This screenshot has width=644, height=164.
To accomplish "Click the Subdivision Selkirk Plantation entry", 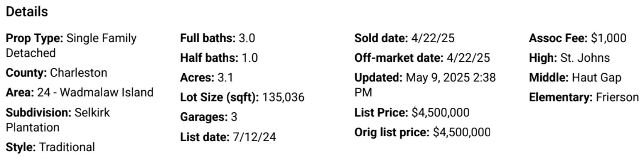I will 58,120.
